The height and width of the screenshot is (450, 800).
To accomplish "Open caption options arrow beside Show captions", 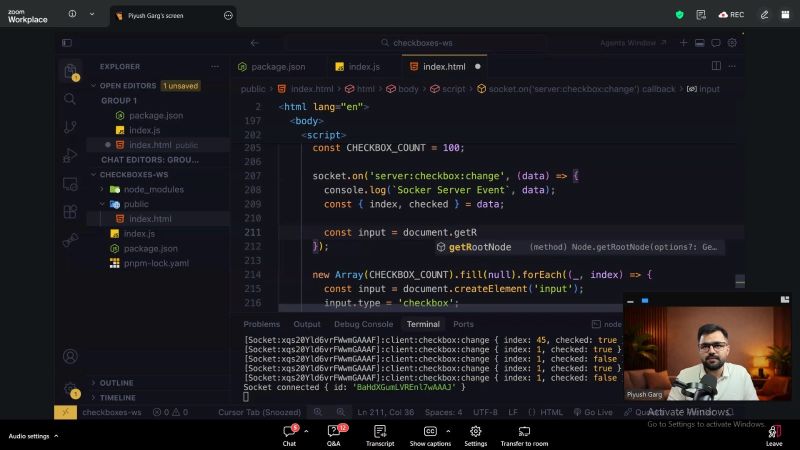I will 448,431.
